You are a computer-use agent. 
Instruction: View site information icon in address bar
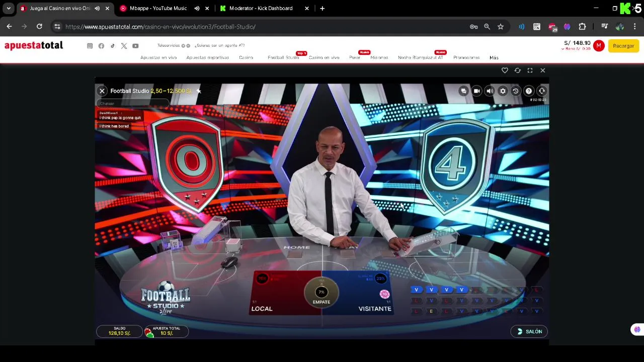coord(57,27)
